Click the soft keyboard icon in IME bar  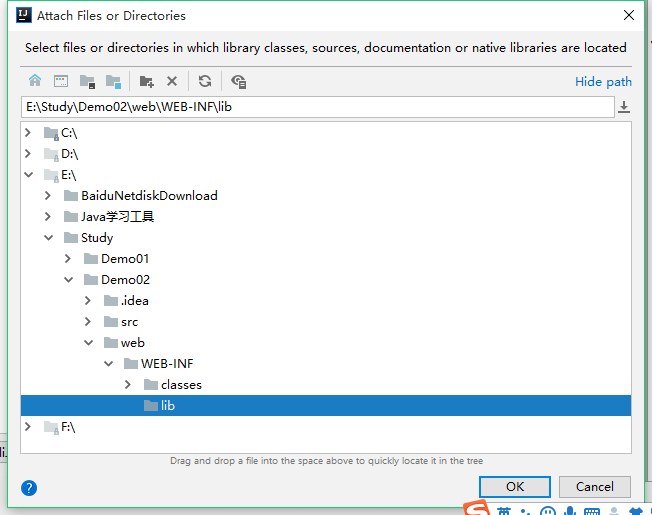592,511
